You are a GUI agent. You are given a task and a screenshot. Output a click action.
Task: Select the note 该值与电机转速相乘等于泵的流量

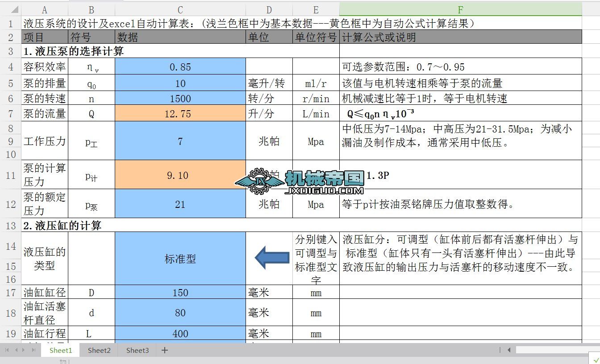tap(461, 83)
